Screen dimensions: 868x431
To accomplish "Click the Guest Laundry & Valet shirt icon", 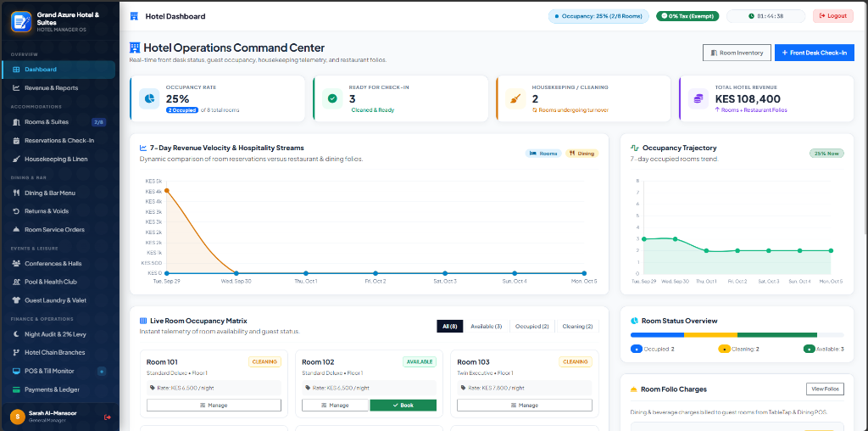I will [x=16, y=300].
